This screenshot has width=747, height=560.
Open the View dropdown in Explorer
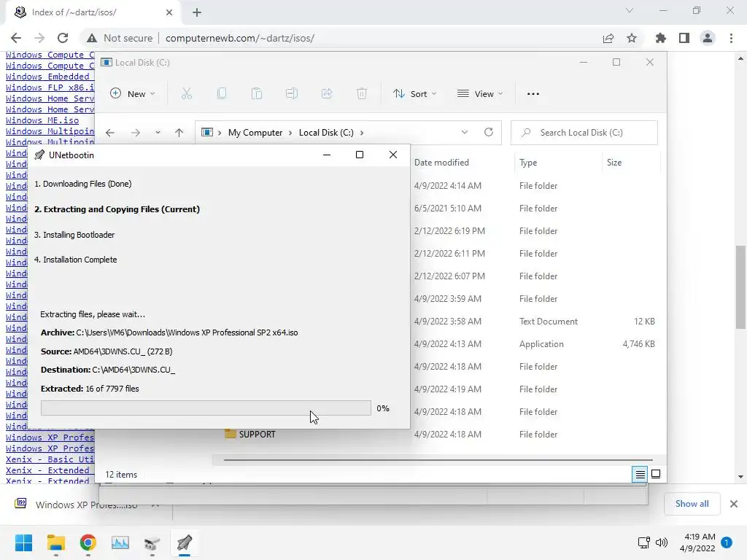coord(480,94)
